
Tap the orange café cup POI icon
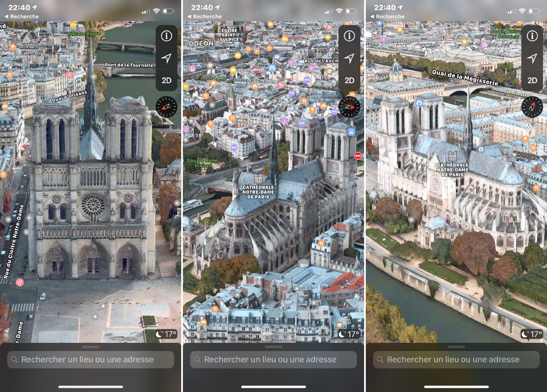coord(213,83)
